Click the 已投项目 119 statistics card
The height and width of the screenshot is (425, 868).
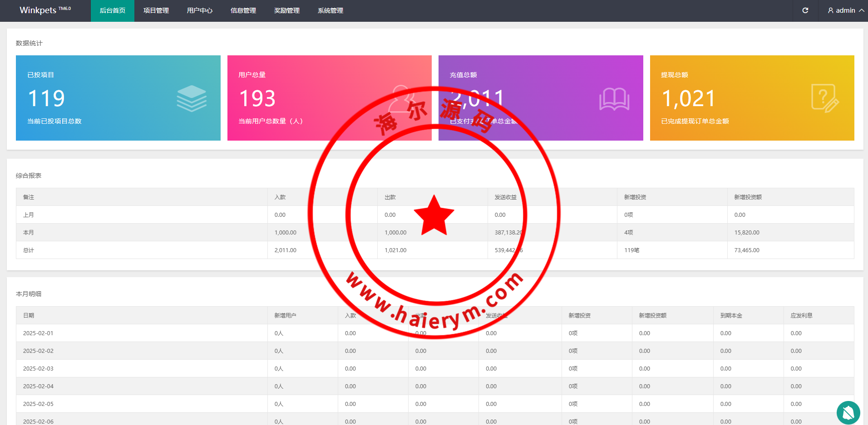118,98
